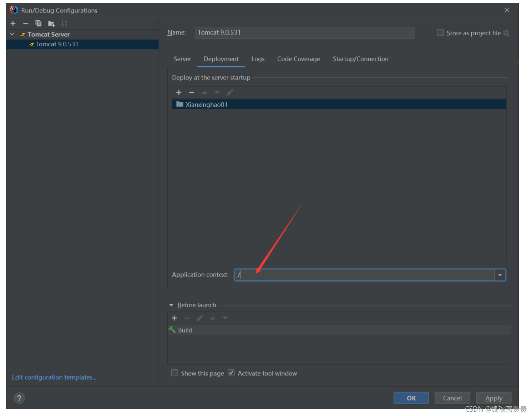This screenshot has height=416, width=532.
Task: Click the Xianxinghao01 folder icon
Action: coord(180,104)
